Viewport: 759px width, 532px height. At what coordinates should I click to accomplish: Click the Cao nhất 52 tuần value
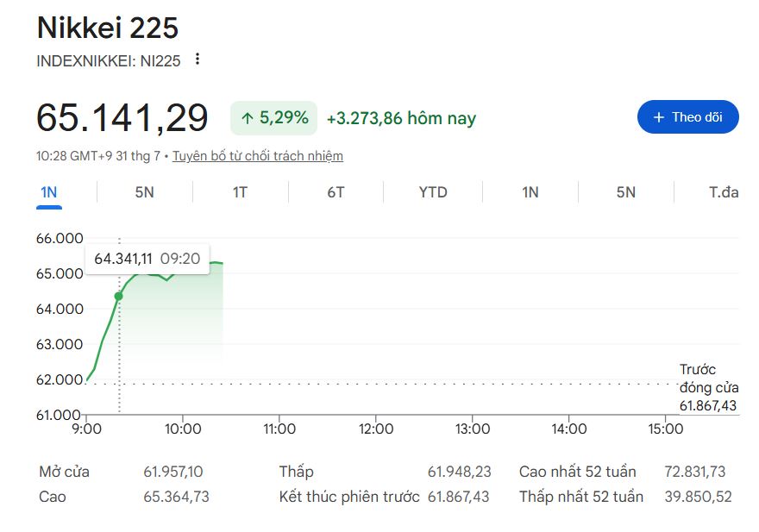coord(694,472)
